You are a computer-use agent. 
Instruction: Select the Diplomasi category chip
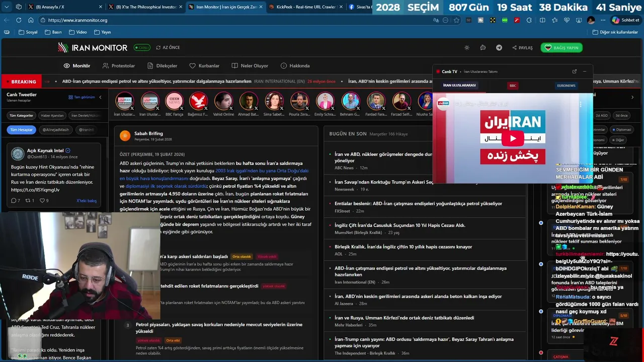tap(622, 130)
